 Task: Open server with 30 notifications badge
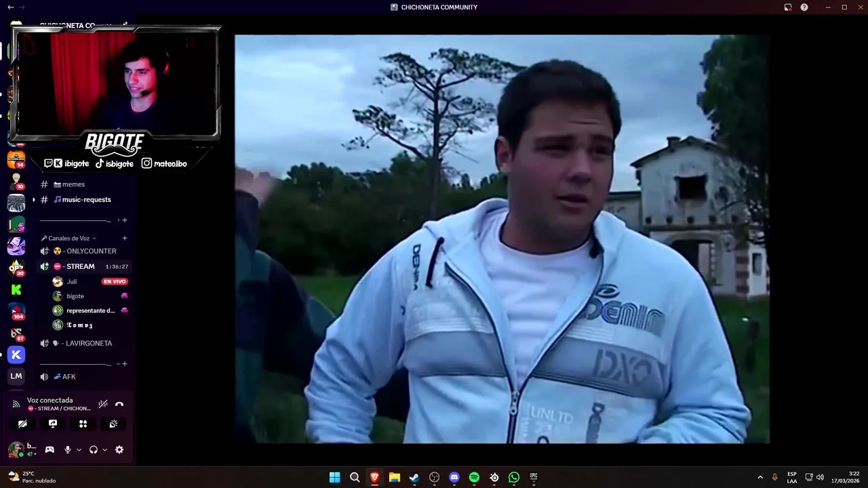[16, 268]
